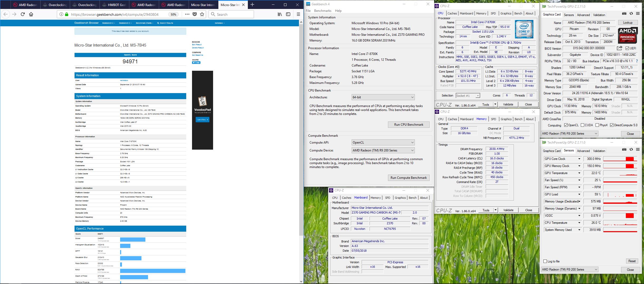The width and height of the screenshot is (644, 284).
Task: Open page actions three-dot menu
Action: point(187,14)
